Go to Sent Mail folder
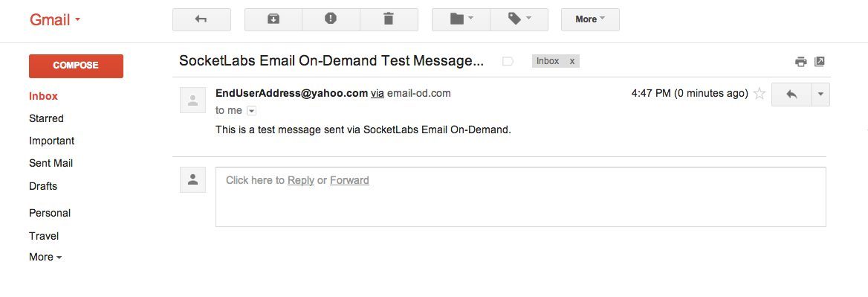868x297 pixels. (x=51, y=164)
